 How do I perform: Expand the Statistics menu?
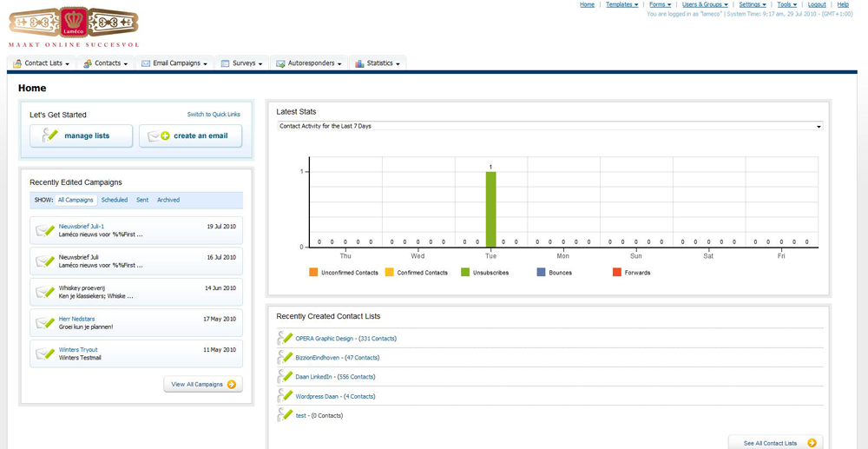(x=378, y=63)
